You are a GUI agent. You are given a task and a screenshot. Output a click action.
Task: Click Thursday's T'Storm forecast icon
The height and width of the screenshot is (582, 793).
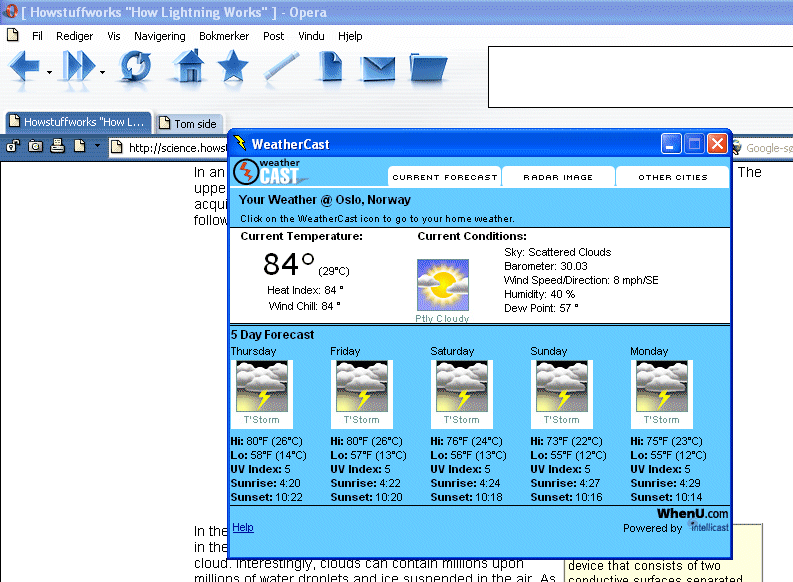click(262, 387)
